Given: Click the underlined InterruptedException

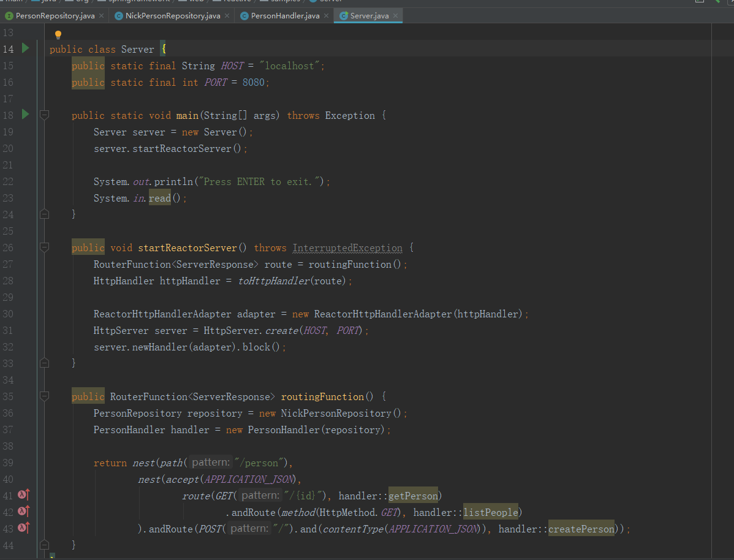Looking at the screenshot, I should point(347,248).
